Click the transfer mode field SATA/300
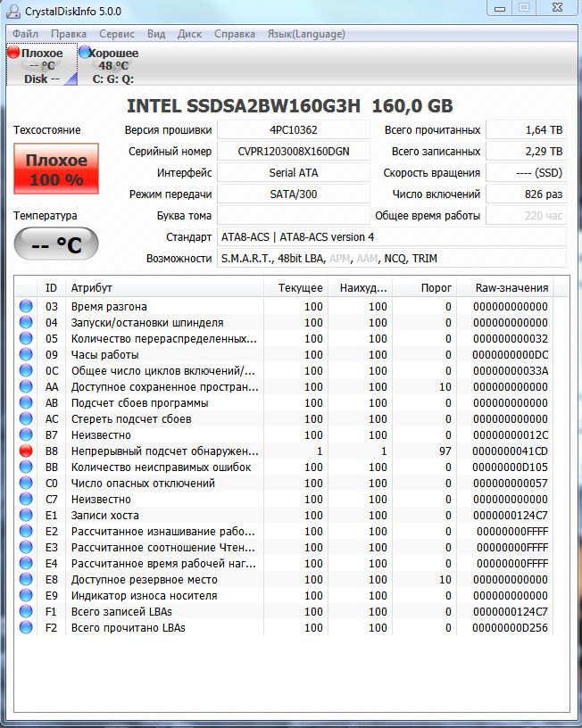Screen dimensions: 582x728 [x=294, y=194]
